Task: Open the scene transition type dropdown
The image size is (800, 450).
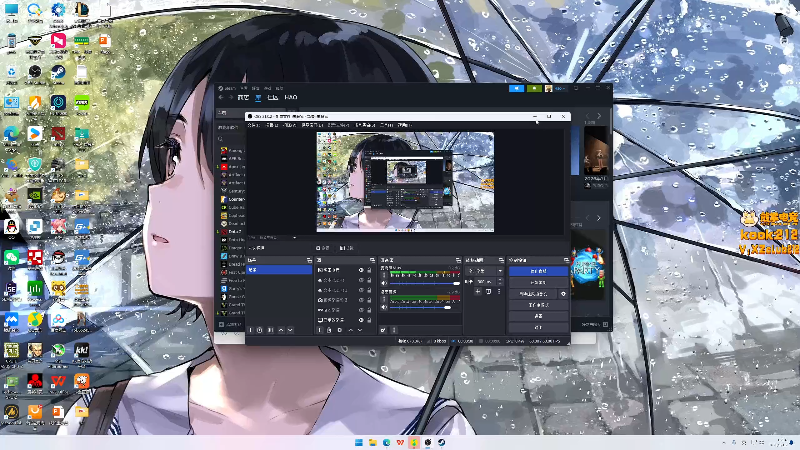Action: pyautogui.click(x=484, y=271)
